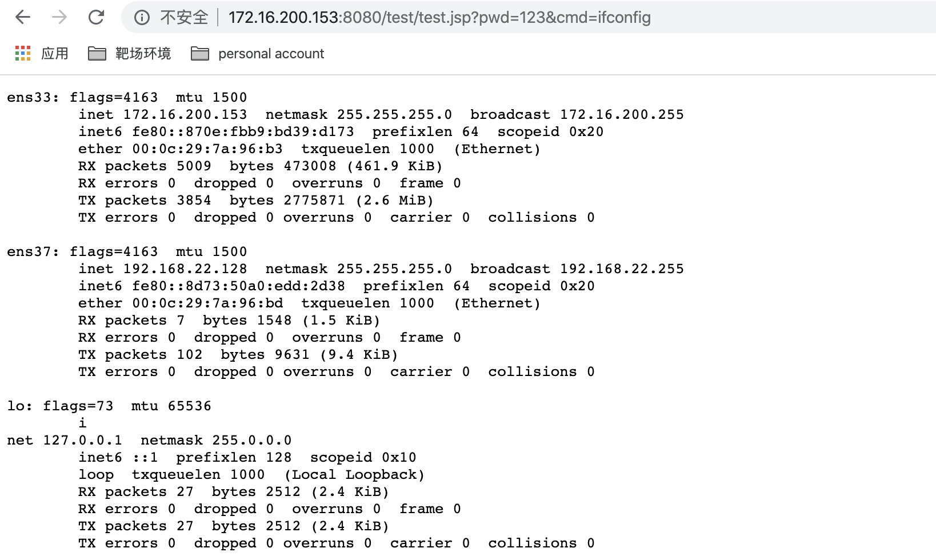Expand the personal account bookmarks folder

(x=270, y=53)
